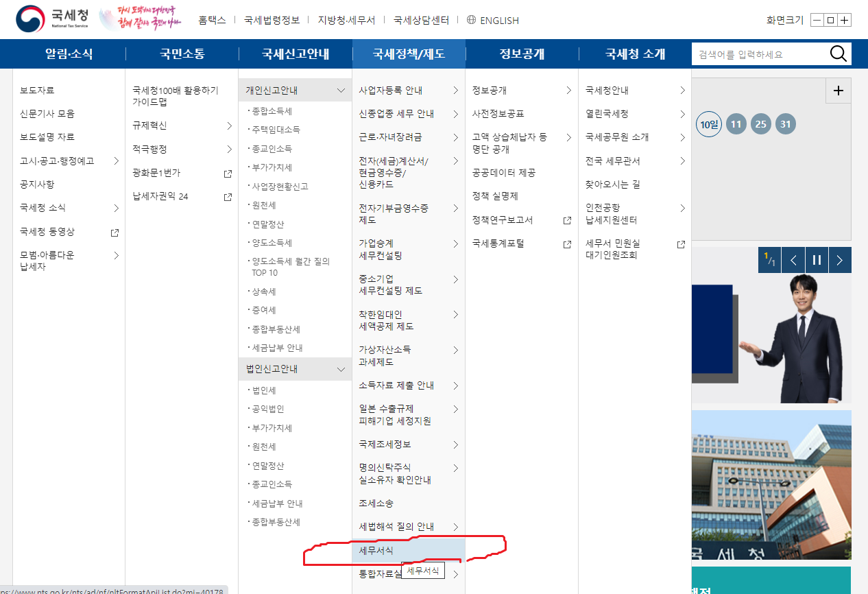Switch to the 국세정책/제도 menu tab

tap(409, 53)
